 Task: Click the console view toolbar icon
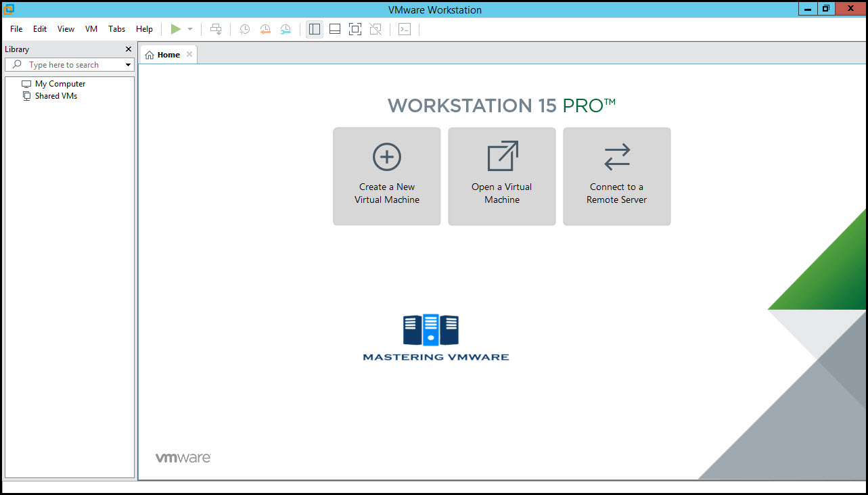coord(405,29)
